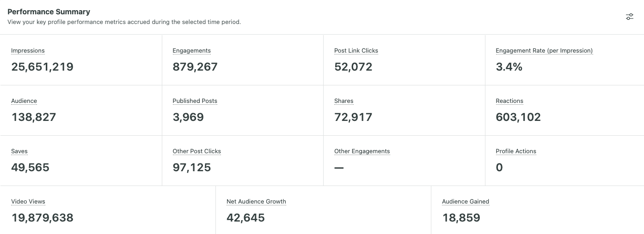
Task: Click the Audience Gained label
Action: (465, 202)
